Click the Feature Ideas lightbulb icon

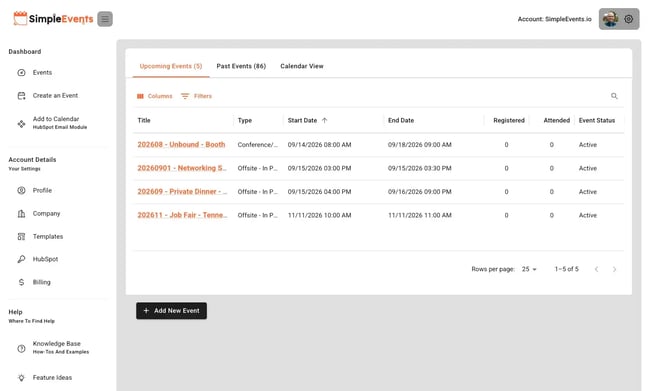tap(21, 377)
